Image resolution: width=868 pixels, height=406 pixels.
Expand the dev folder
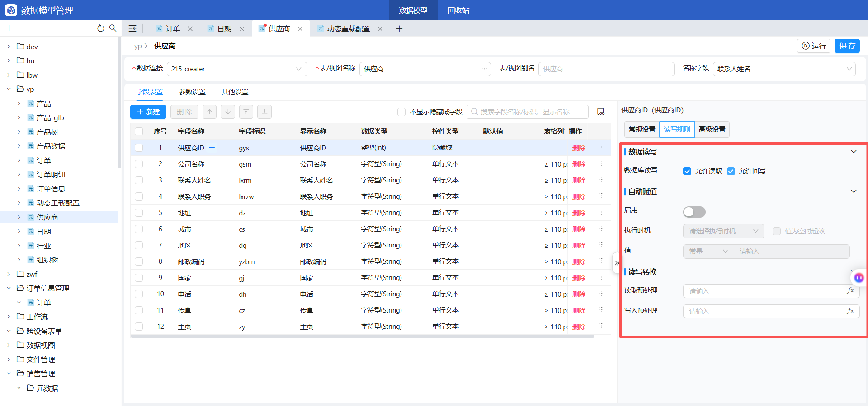point(9,47)
